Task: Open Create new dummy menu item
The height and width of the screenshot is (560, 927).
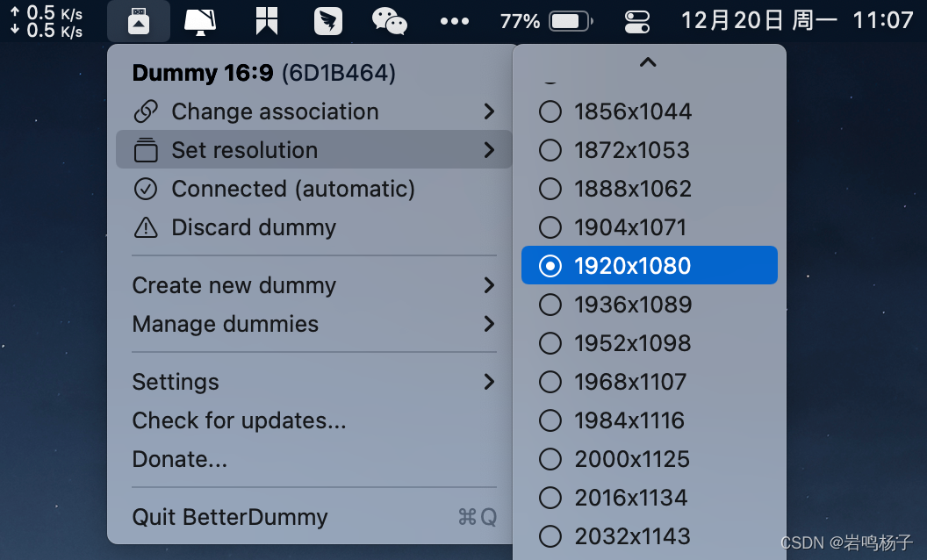Action: (314, 285)
